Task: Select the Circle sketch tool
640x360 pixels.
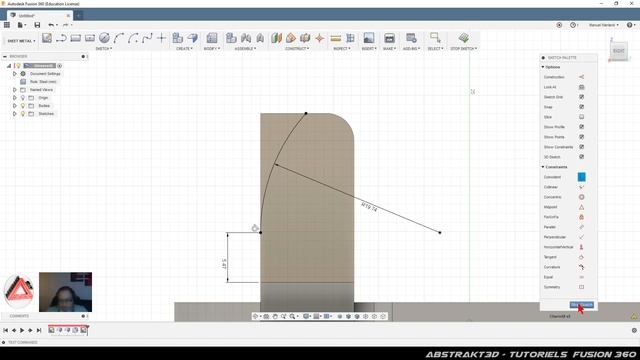Action: [104, 38]
